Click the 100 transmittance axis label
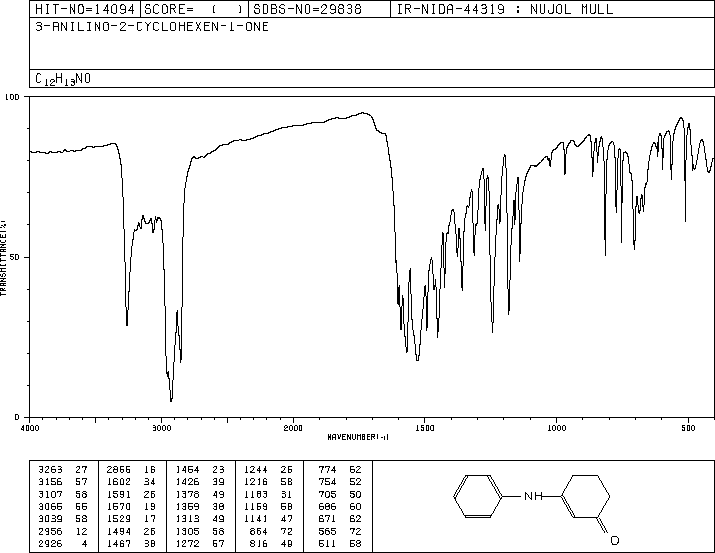The width and height of the screenshot is (715, 553). 12,97
